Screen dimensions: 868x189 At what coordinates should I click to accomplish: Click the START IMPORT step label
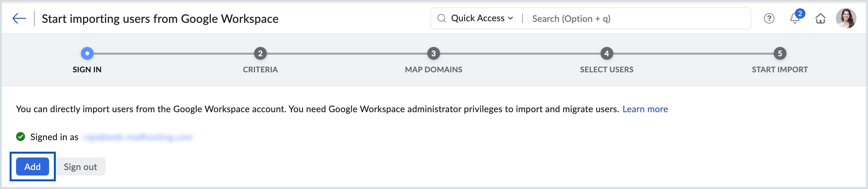780,69
